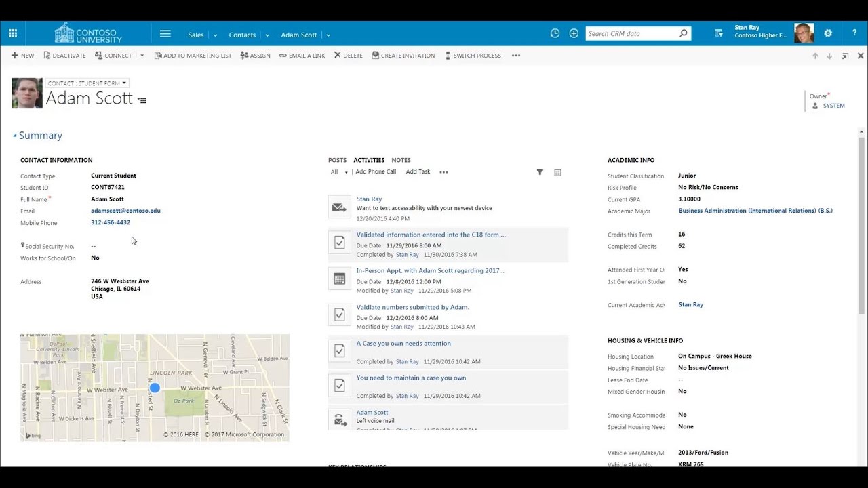Open A Case you own needs attention
The height and width of the screenshot is (488, 868).
coord(403,343)
